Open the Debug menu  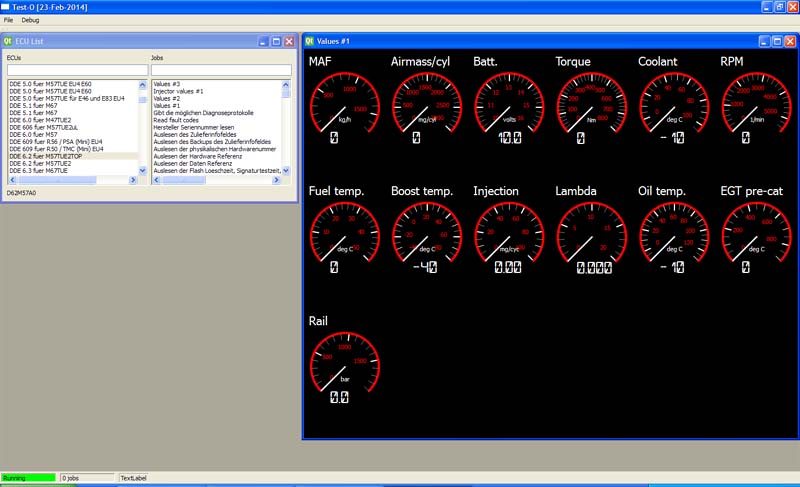click(30, 20)
